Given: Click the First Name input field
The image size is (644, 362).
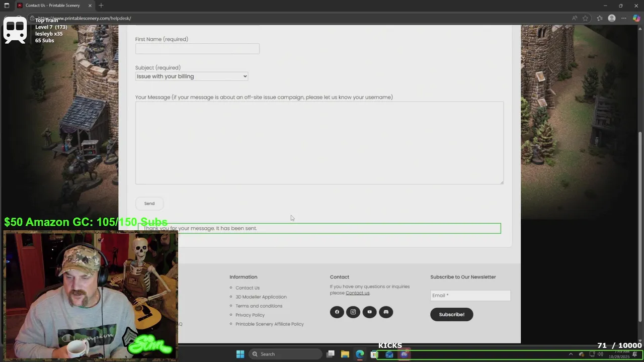Looking at the screenshot, I should [x=197, y=49].
